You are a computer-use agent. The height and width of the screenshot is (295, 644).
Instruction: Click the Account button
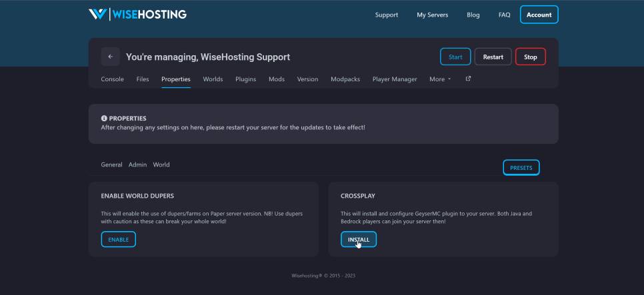pos(539,15)
